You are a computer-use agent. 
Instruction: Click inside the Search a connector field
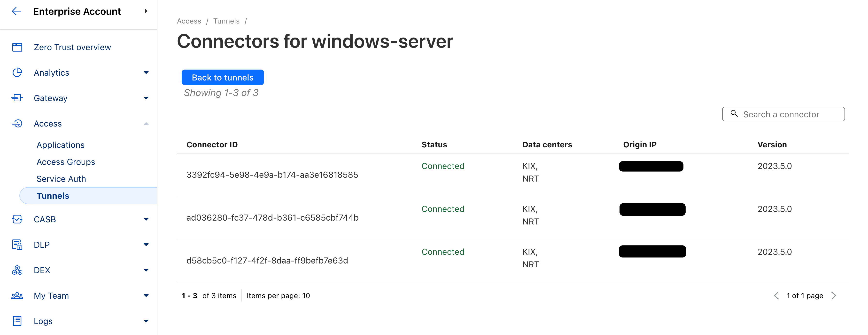[785, 114]
